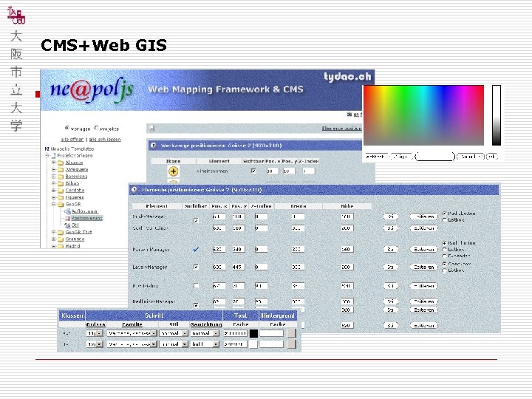This screenshot has width=532, height=399.
Task: Open the bold Gewichtung dropdown
Action: pyautogui.click(x=205, y=344)
